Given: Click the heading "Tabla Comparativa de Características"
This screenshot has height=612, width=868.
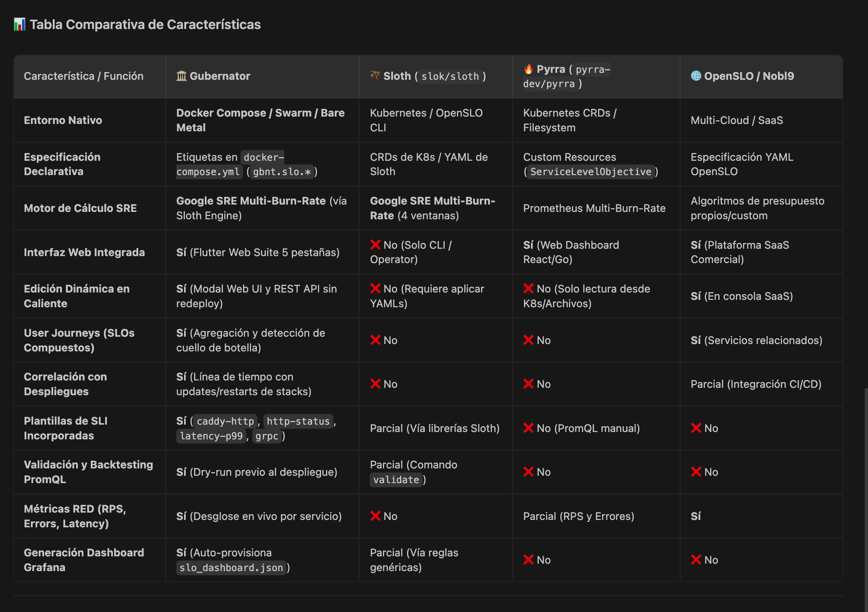Looking at the screenshot, I should (145, 25).
